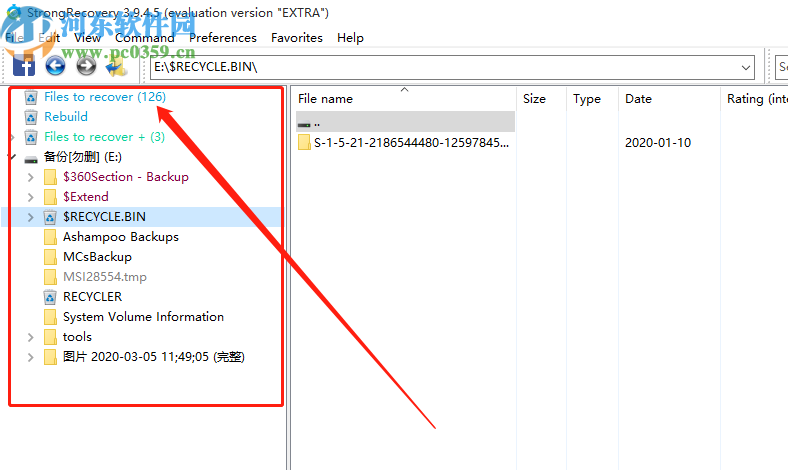Click the folder icon of tools
The height and width of the screenshot is (470, 788).
click(x=50, y=337)
